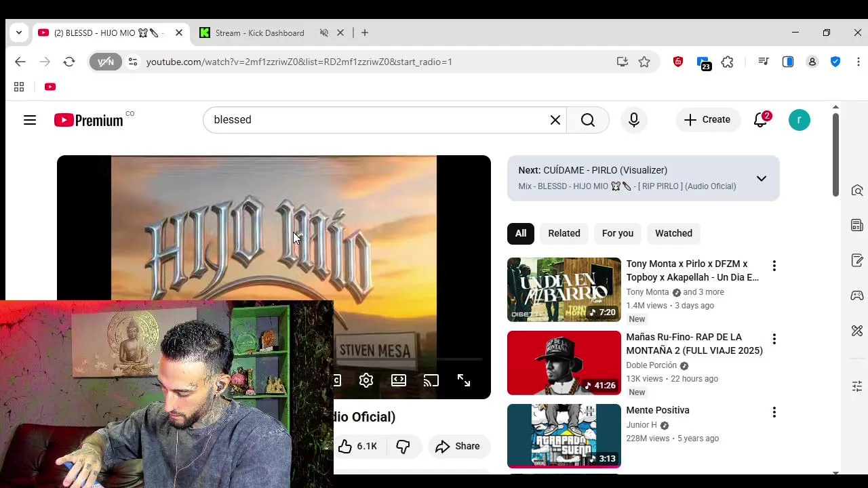Start voice search with the microphone
The height and width of the screenshot is (488, 868).
[x=634, y=120]
